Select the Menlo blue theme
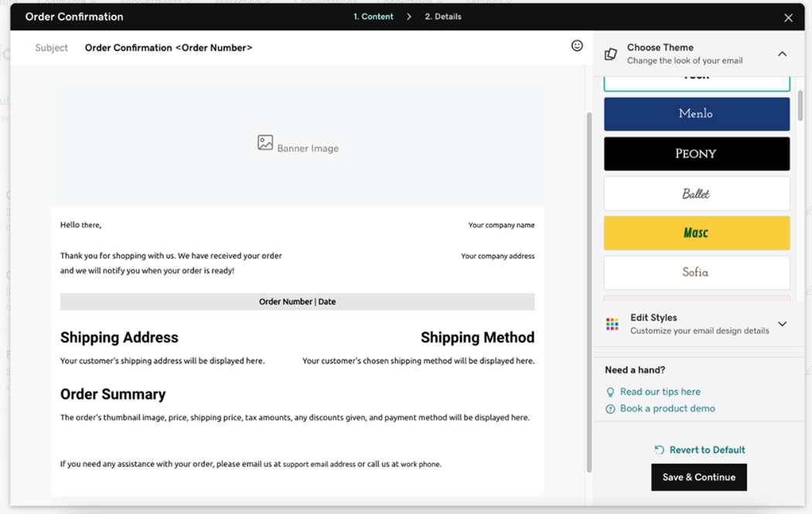812x514 pixels. tap(696, 114)
